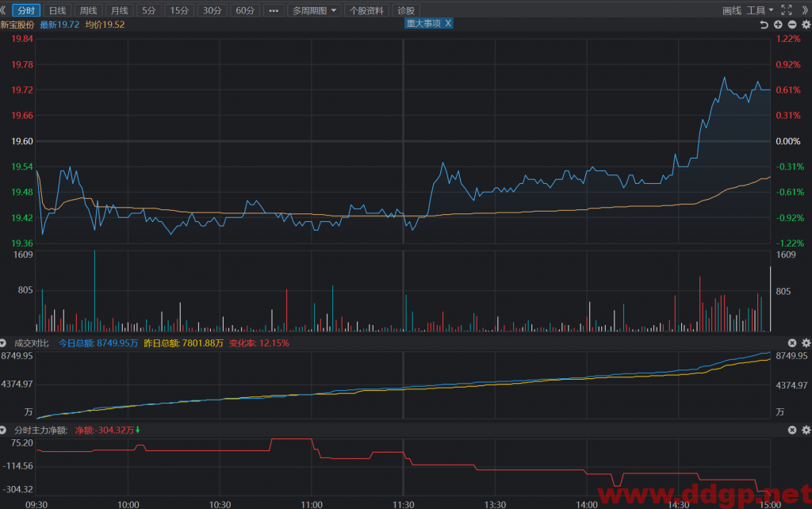Open the 个股资料 page

(366, 10)
